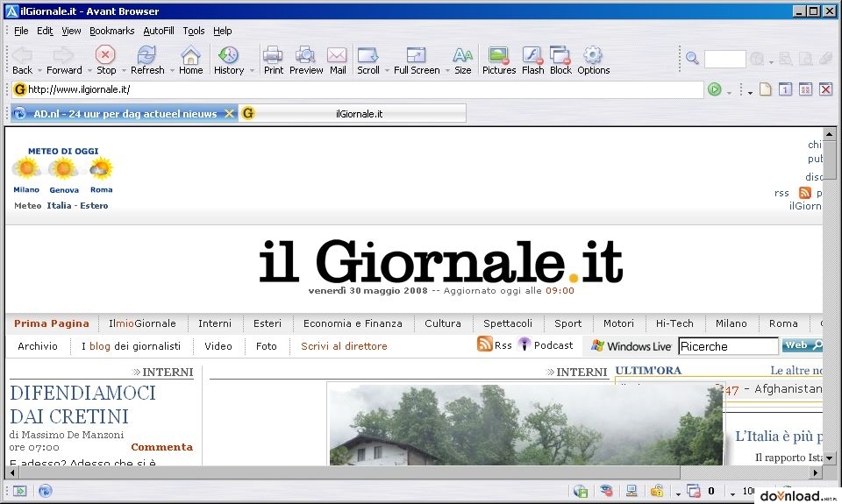Click the Mail envelope icon
The image size is (842, 504).
337,54
